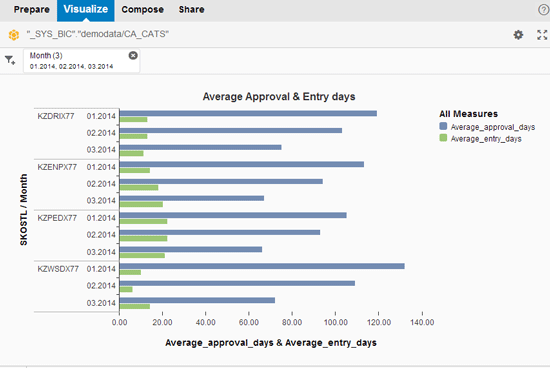Image resolution: width=550 pixels, height=368 pixels.
Task: Click the orange dataset icon
Action: [x=14, y=35]
